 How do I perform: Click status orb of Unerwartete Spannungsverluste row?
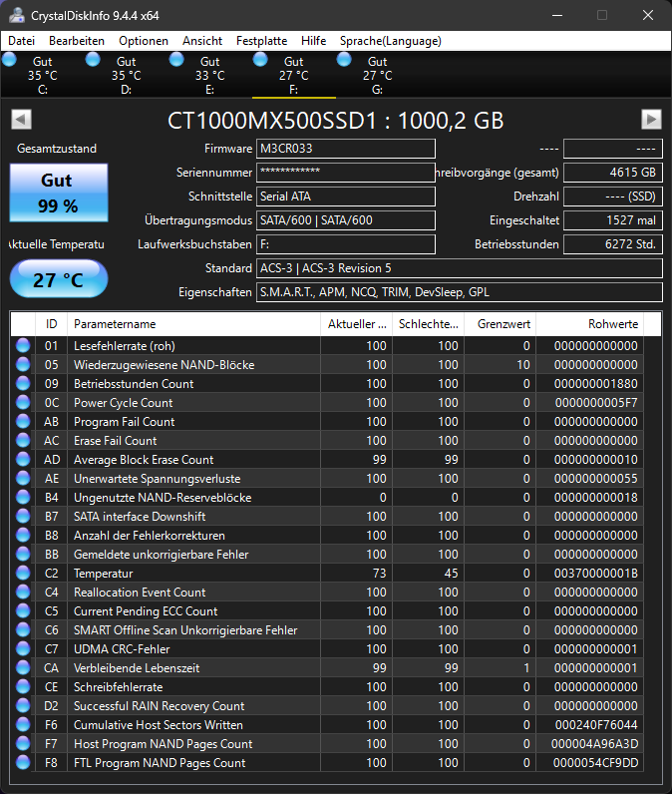pos(23,478)
